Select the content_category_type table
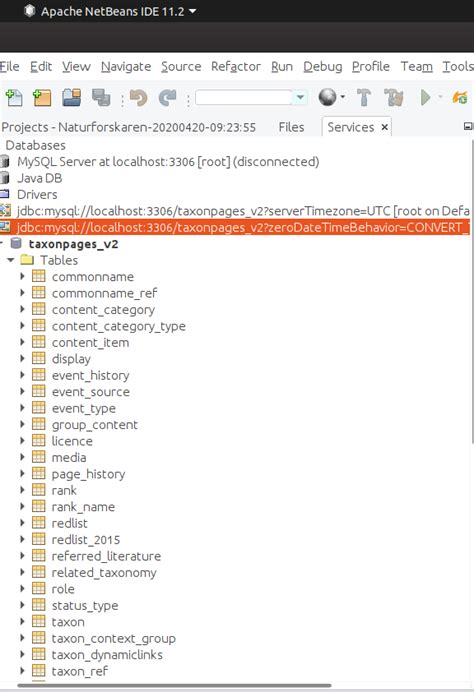This screenshot has height=692, width=474. [x=118, y=326]
